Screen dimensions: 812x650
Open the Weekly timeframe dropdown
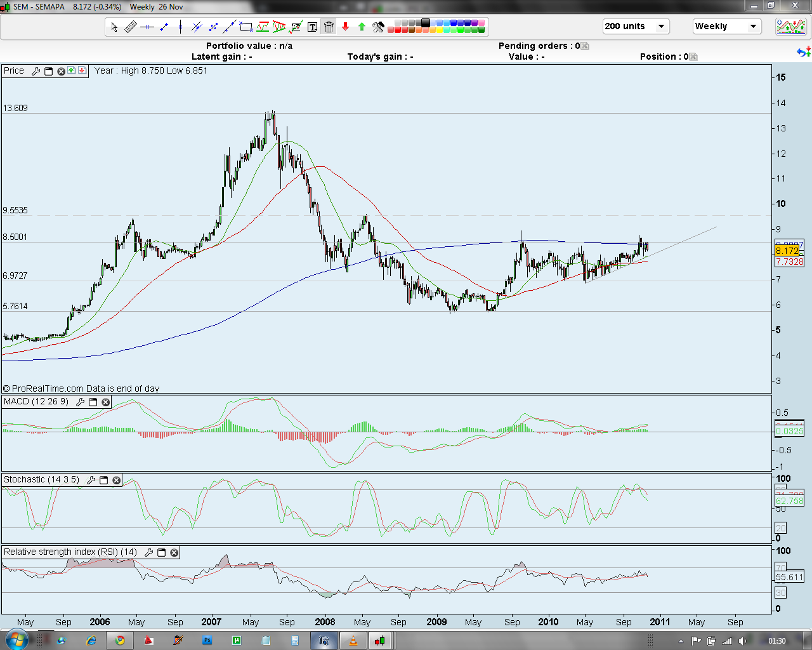tap(753, 26)
